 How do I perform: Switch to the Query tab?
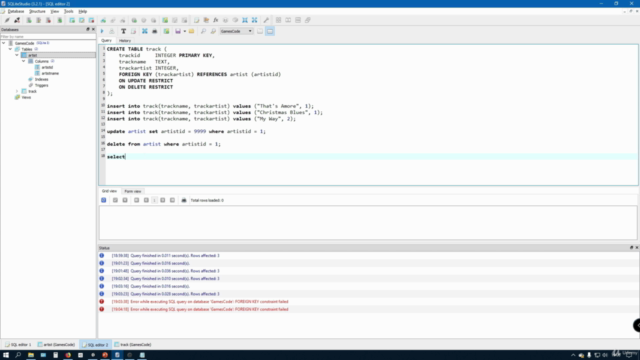(106, 40)
